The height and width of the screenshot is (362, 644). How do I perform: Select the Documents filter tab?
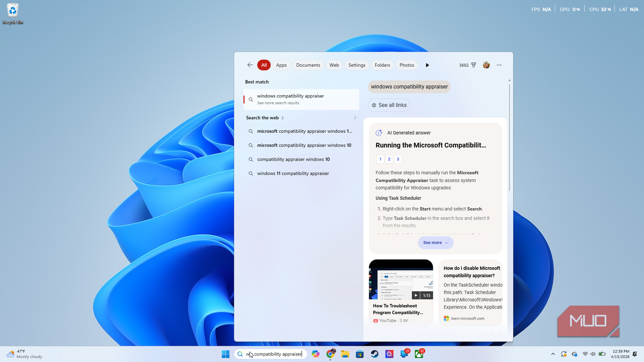[308, 65]
